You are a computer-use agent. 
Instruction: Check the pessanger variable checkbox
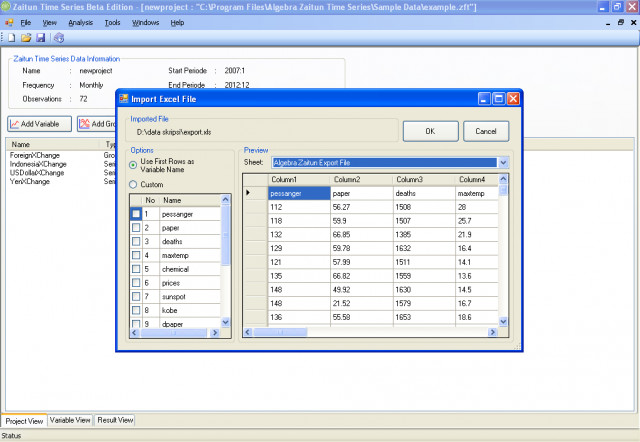(136, 214)
